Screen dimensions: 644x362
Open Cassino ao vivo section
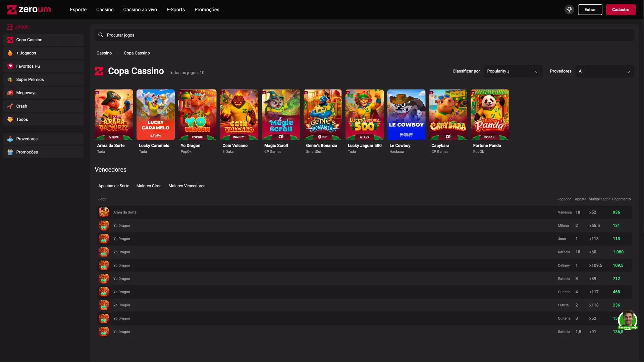(x=140, y=10)
